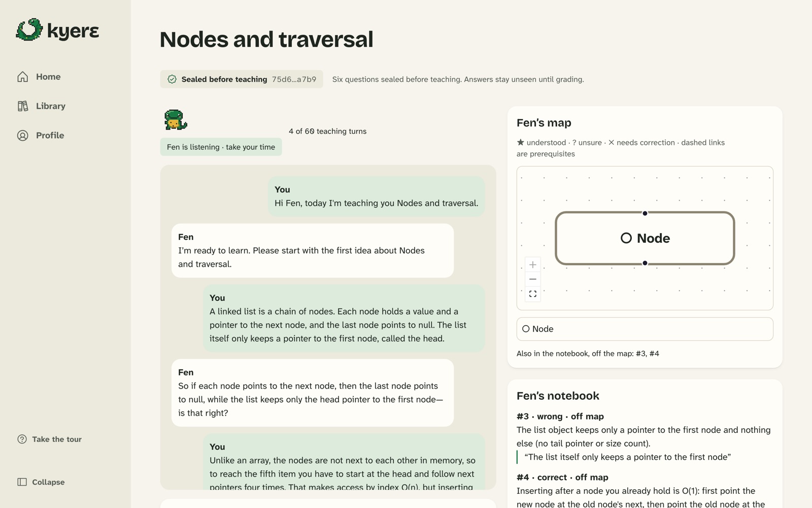Collapse the sidebar
The height and width of the screenshot is (508, 812).
(41, 482)
